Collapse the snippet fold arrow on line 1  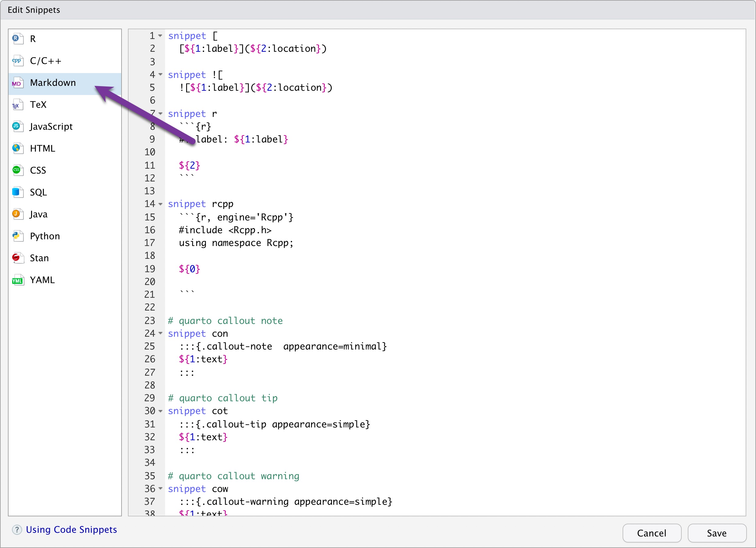[160, 36]
